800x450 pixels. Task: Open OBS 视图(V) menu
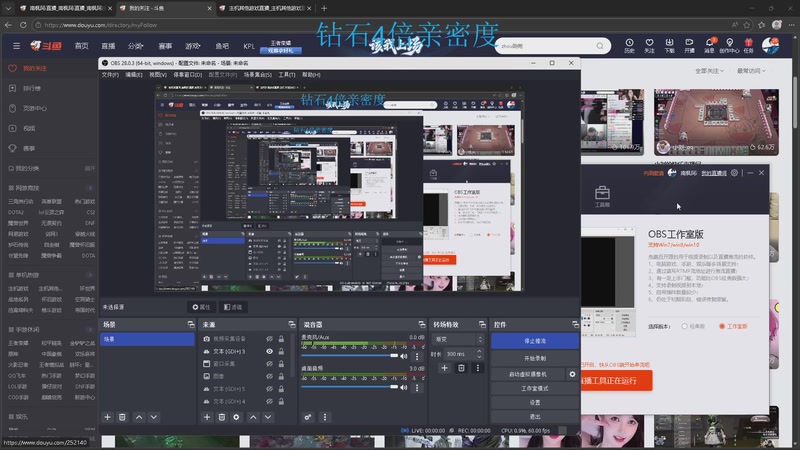pyautogui.click(x=158, y=75)
